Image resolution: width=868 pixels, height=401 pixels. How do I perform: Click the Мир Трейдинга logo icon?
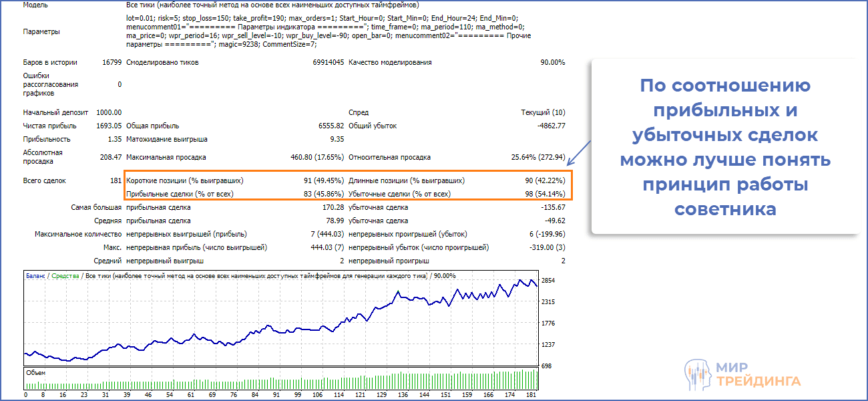coord(698,376)
